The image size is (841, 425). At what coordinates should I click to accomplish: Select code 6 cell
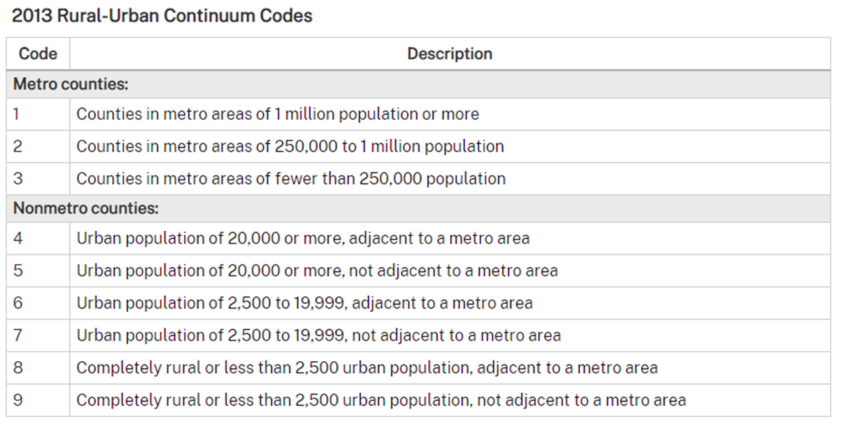(38, 303)
